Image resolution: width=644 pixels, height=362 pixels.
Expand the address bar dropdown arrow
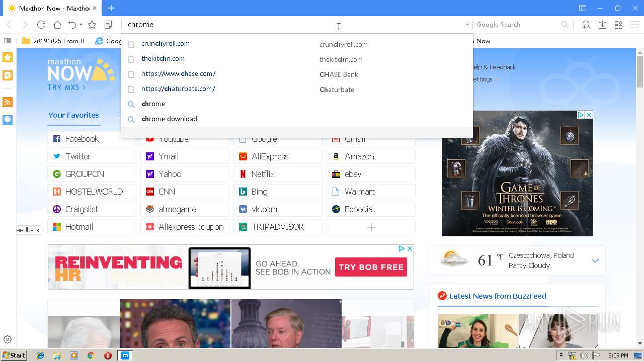(x=467, y=25)
